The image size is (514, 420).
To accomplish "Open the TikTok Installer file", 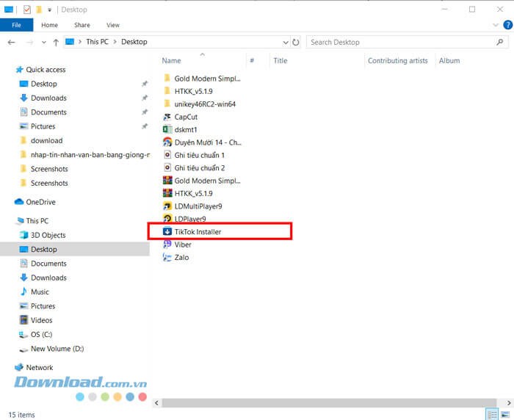I will point(197,232).
